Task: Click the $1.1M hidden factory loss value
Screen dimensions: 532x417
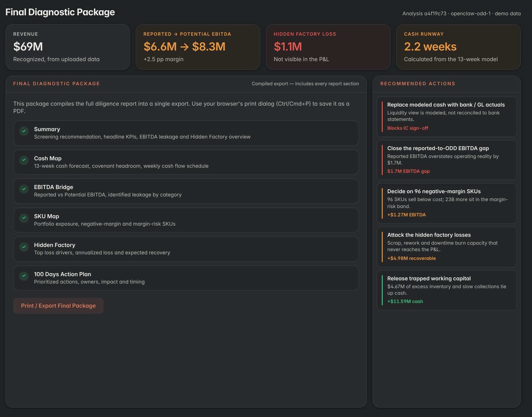Action: coord(288,47)
